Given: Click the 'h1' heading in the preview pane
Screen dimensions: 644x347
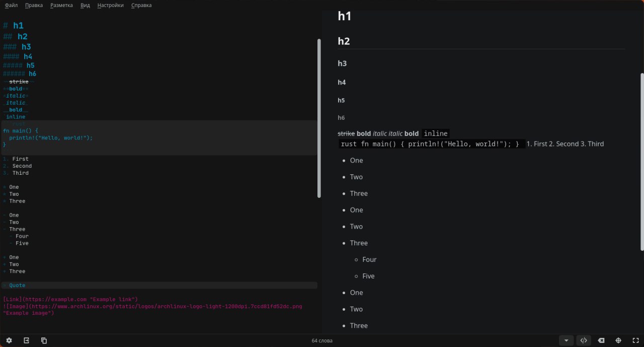Looking at the screenshot, I should pyautogui.click(x=344, y=16).
